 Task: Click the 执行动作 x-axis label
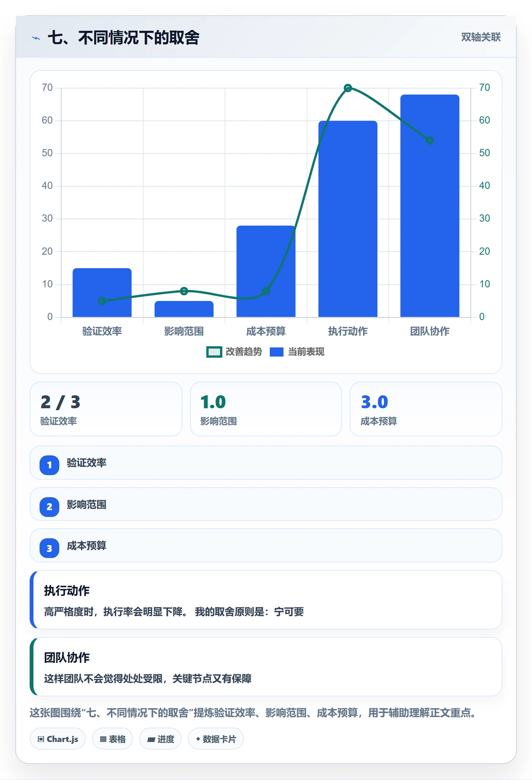coord(348,331)
